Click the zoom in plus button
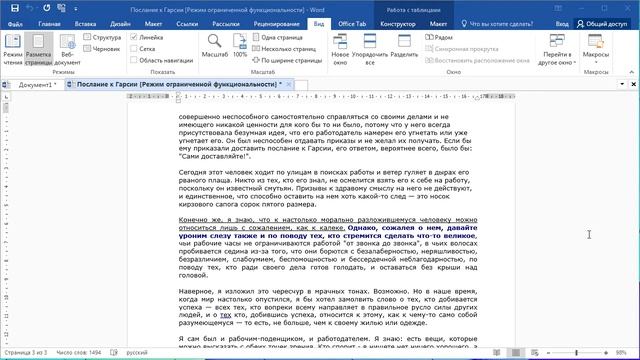The image size is (640, 360). 606,353
